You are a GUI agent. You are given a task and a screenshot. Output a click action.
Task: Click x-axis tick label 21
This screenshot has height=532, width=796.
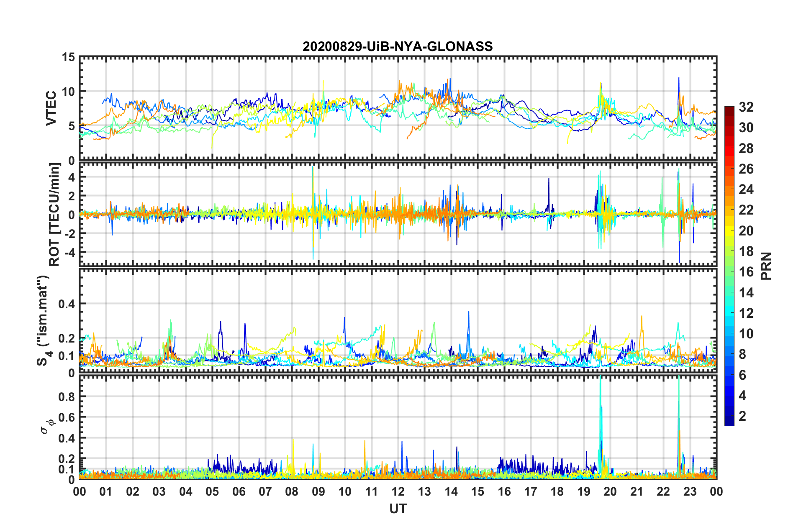[637, 491]
